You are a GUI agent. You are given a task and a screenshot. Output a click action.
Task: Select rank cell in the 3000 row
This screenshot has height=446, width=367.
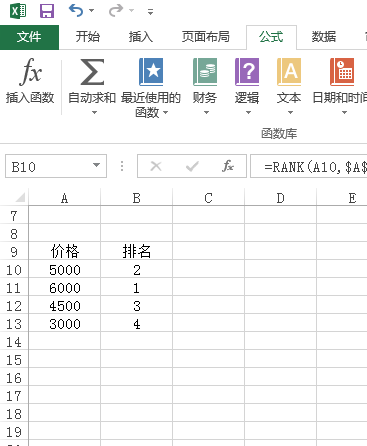tap(137, 324)
